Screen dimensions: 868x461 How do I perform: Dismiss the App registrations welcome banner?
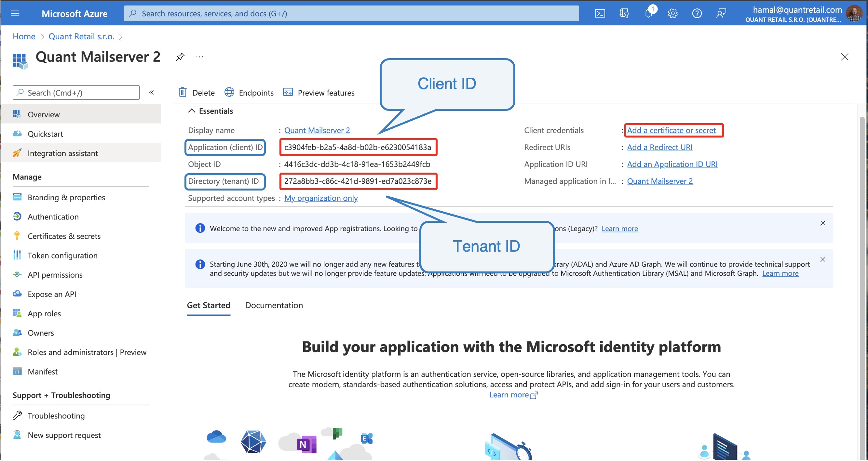(x=822, y=223)
